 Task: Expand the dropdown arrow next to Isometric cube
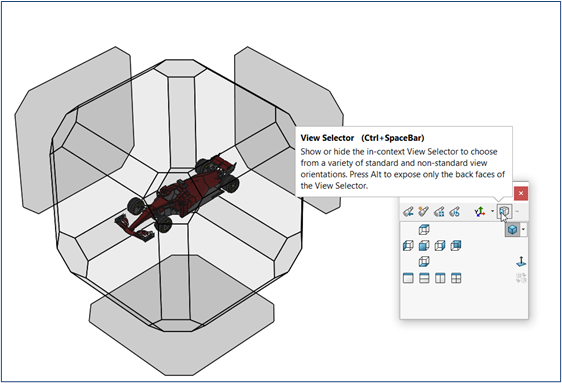click(524, 229)
